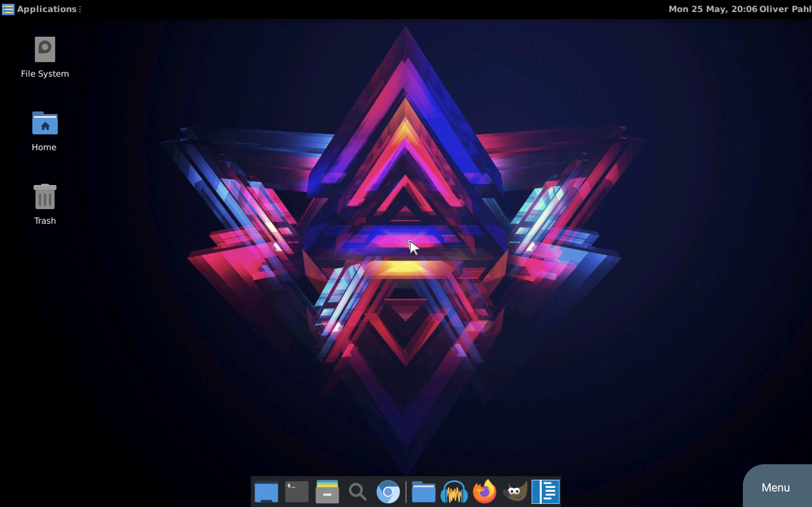The image size is (812, 507).
Task: Click the Applications menu list icon
Action: (8, 9)
